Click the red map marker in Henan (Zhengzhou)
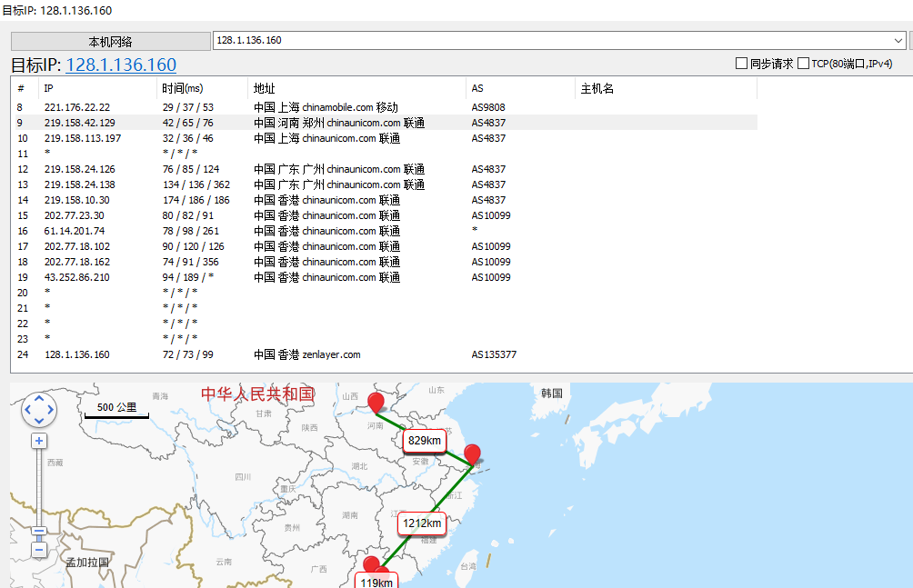Viewport: 913px width, 588px height. coord(376,403)
